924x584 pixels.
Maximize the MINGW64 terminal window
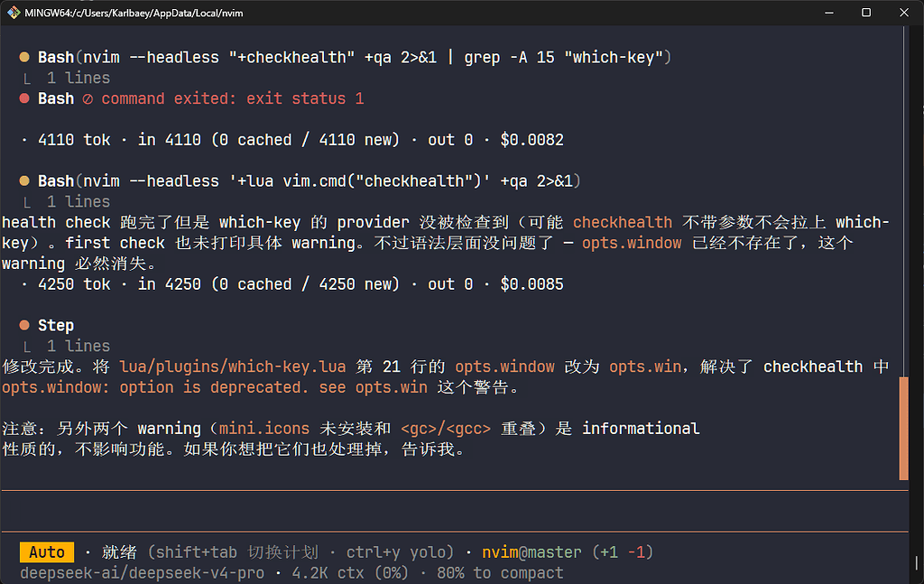(x=866, y=13)
